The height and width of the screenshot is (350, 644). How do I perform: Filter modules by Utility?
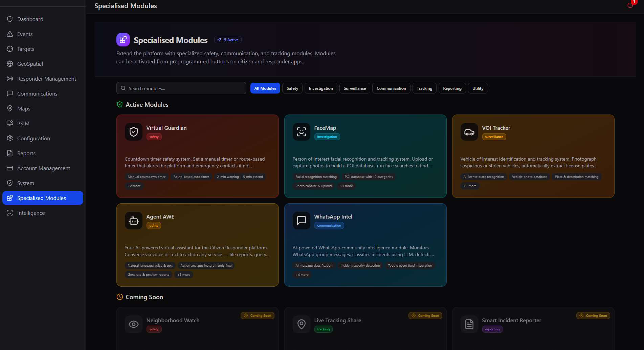(478, 88)
